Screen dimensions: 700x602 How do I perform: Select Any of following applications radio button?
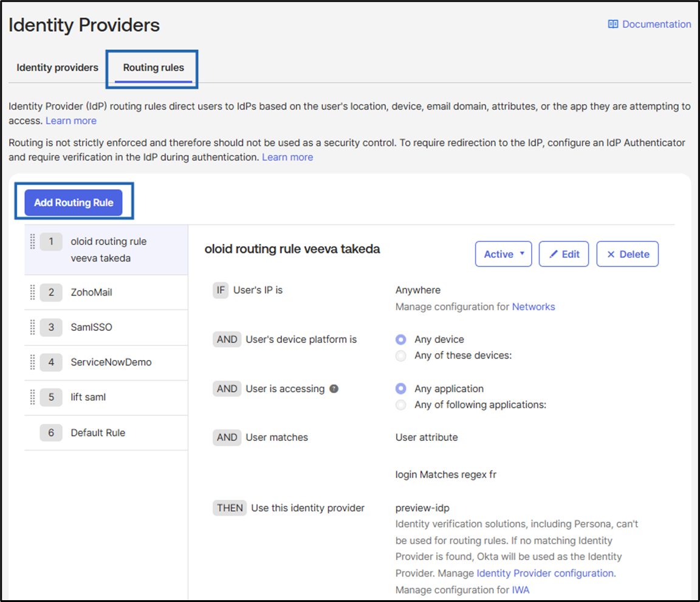pyautogui.click(x=401, y=404)
